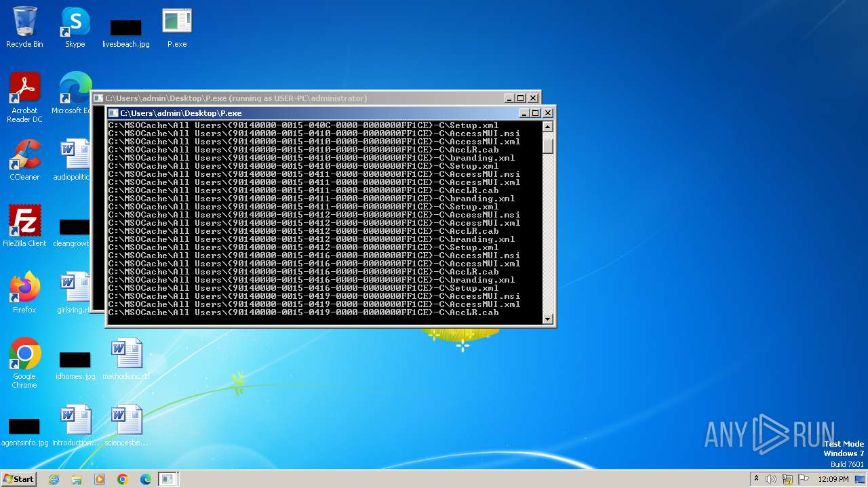868x488 pixels.
Task: Open the Chrome taskbar icon
Action: click(123, 479)
